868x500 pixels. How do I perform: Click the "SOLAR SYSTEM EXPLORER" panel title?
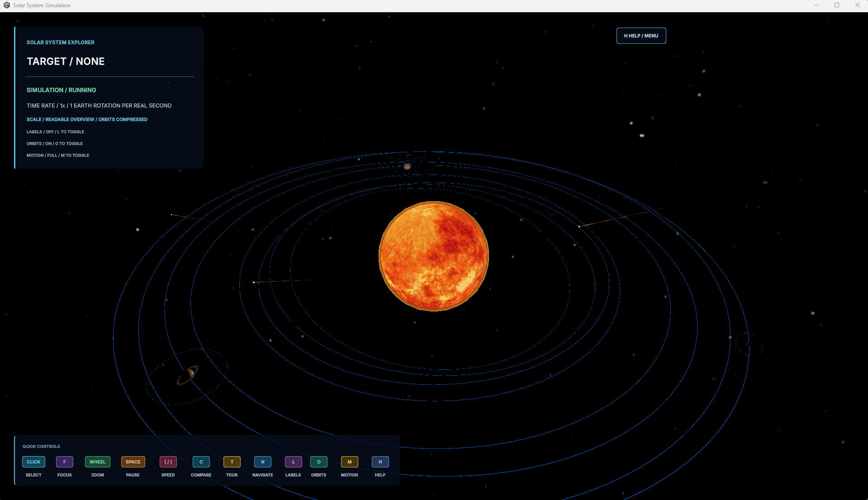point(61,42)
